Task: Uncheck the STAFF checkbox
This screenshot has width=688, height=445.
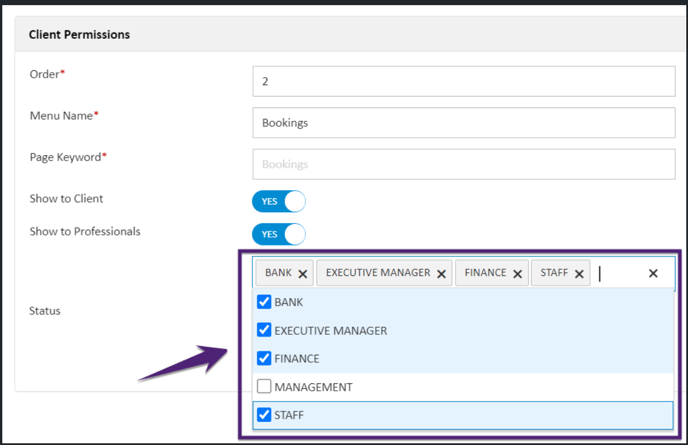Action: 265,414
